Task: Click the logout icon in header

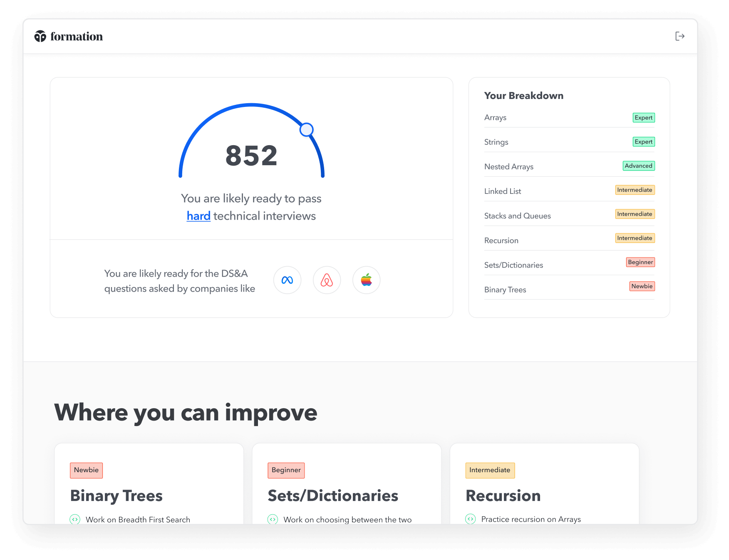Action: point(679,36)
